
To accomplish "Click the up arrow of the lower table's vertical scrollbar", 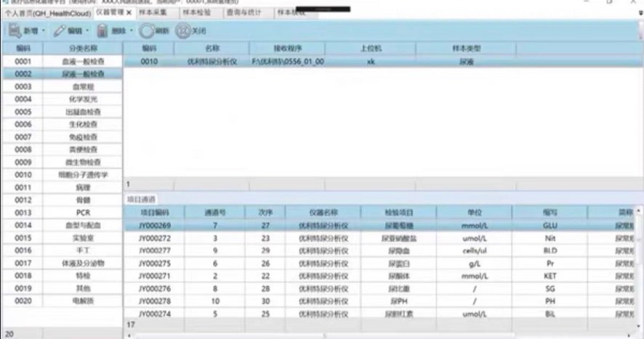I will click(x=639, y=211).
